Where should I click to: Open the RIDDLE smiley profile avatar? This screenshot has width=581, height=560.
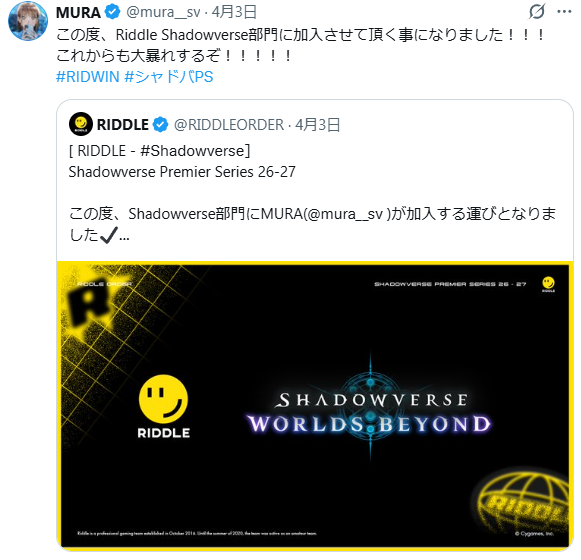pyautogui.click(x=81, y=124)
